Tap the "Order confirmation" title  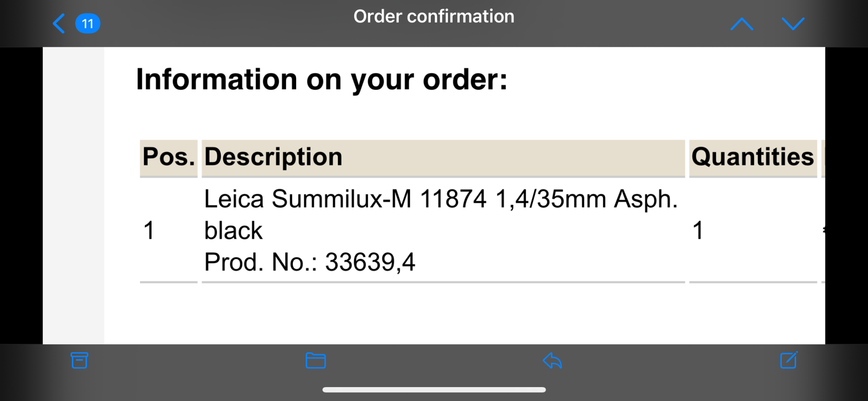[x=434, y=17]
